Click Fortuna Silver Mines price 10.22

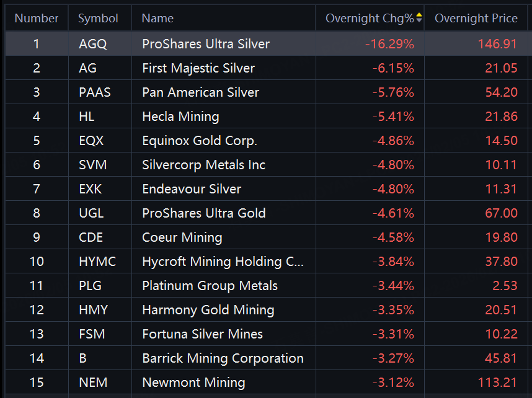tap(501, 334)
